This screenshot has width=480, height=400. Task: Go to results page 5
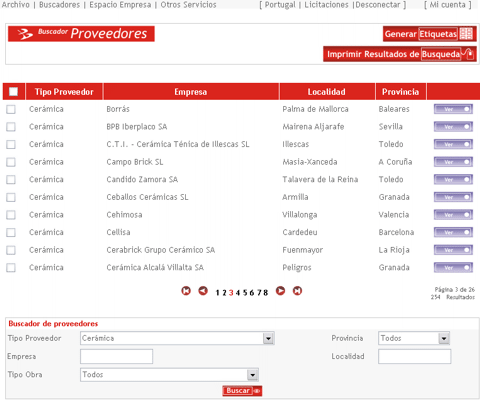coord(245,293)
